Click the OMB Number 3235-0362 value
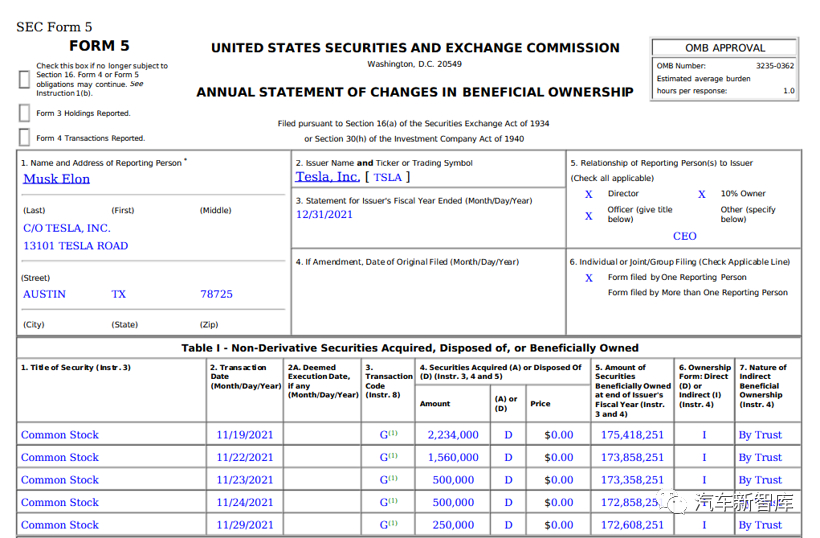820x538 pixels. [775, 66]
